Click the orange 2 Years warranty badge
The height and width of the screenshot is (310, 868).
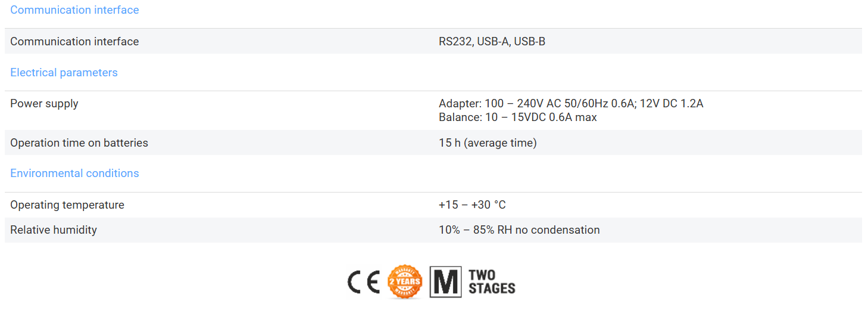click(405, 282)
